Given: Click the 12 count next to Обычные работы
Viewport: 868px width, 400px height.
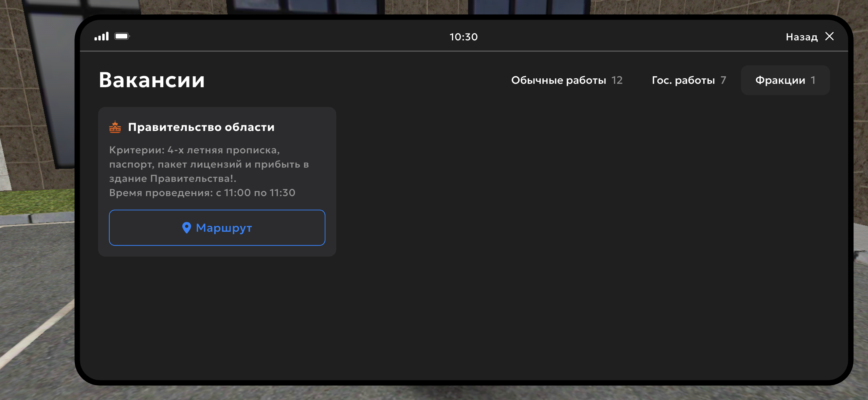Looking at the screenshot, I should (x=617, y=80).
